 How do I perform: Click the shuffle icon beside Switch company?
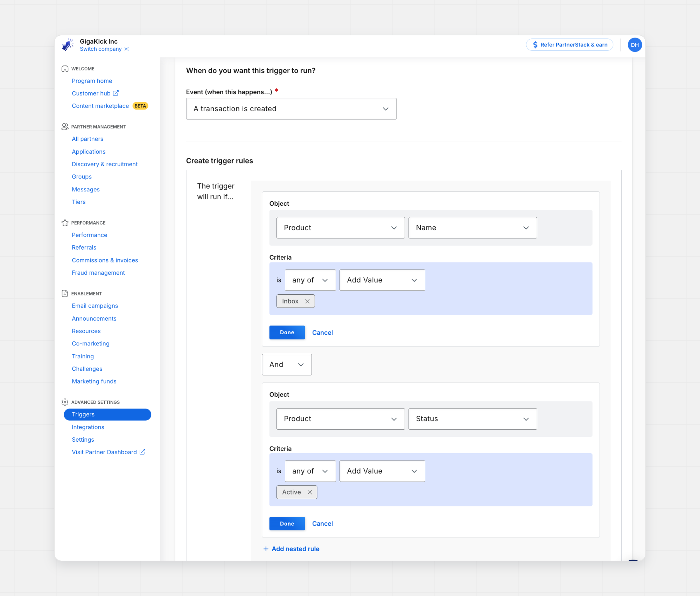(x=126, y=49)
